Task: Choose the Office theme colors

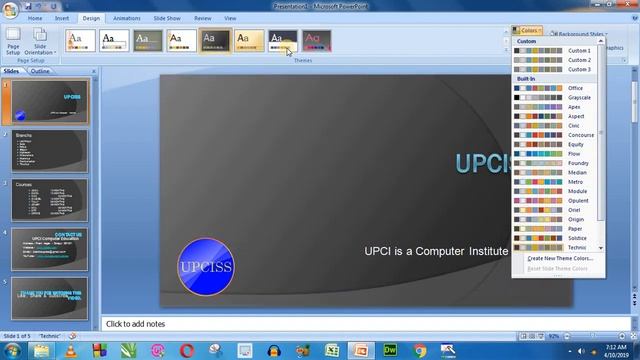Action: point(554,88)
